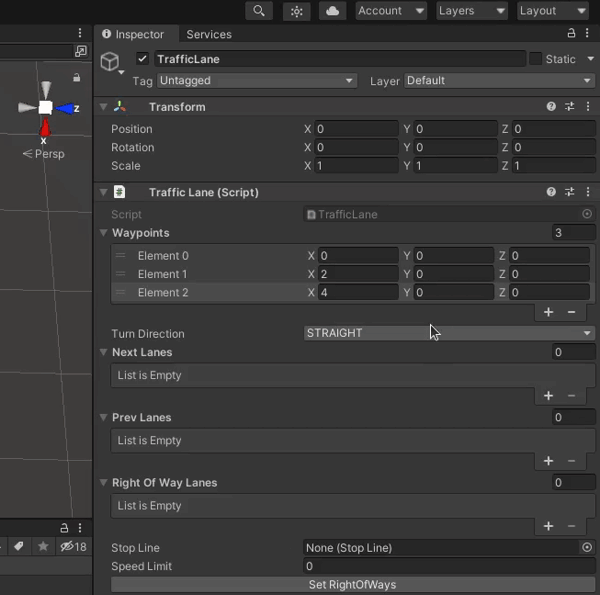Enable the Static checkbox
Image resolution: width=600 pixels, height=595 pixels.
click(536, 59)
